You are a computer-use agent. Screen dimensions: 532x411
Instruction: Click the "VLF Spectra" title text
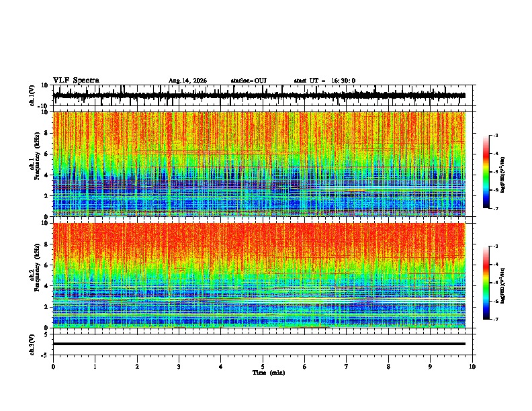coord(76,81)
